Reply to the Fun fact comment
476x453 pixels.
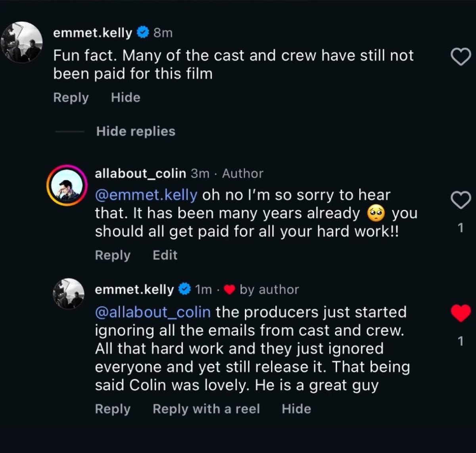[71, 97]
